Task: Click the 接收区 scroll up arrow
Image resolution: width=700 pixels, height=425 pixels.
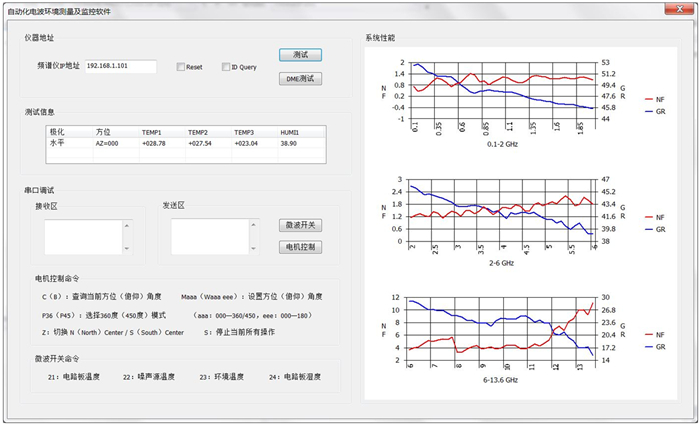Action: tap(126, 224)
